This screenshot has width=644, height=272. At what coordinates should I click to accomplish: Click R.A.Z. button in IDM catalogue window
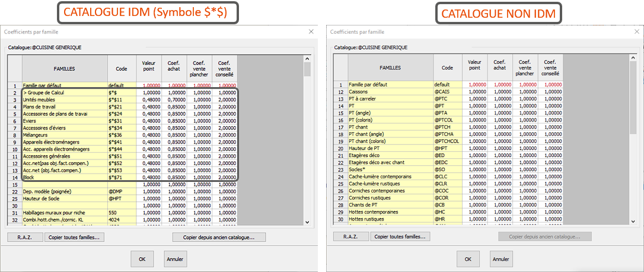pos(25,237)
